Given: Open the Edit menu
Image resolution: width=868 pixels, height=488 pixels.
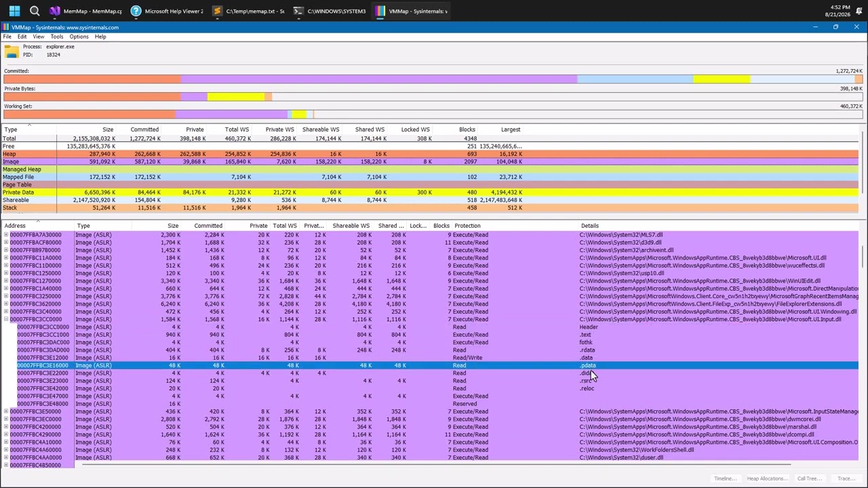Looking at the screenshot, I should point(22,37).
